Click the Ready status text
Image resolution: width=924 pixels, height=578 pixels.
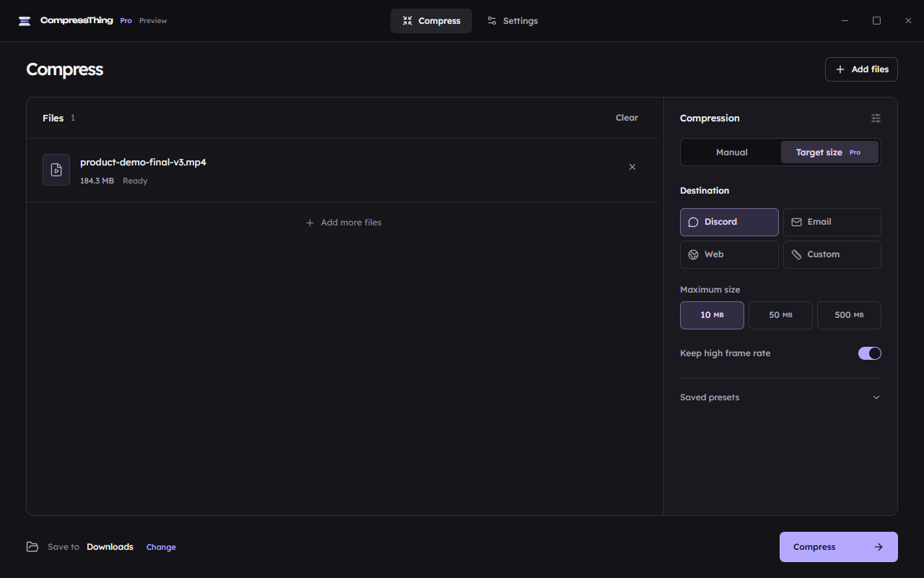point(135,181)
